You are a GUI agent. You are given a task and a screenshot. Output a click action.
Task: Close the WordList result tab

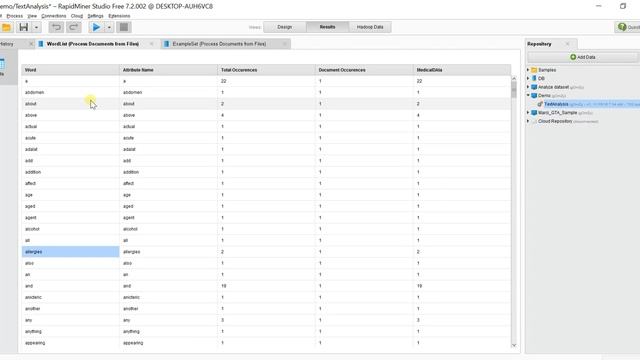pos(151,44)
